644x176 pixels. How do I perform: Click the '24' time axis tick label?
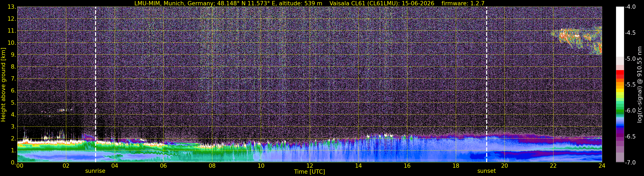(602, 166)
